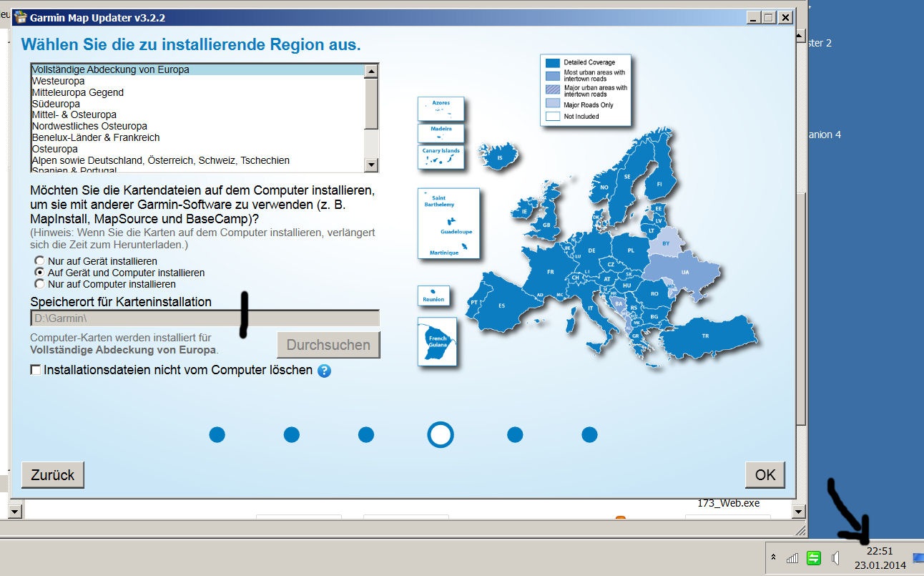Screen dimensions: 924x576
Task: Click the speaker volume tray icon
Action: pyautogui.click(x=835, y=557)
